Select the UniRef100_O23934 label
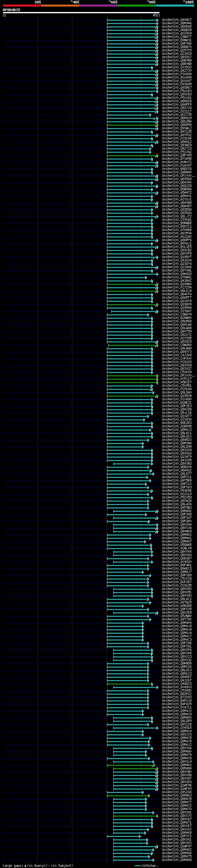Image resolution: width=197 pixels, height=868 pixels. coord(176,420)
